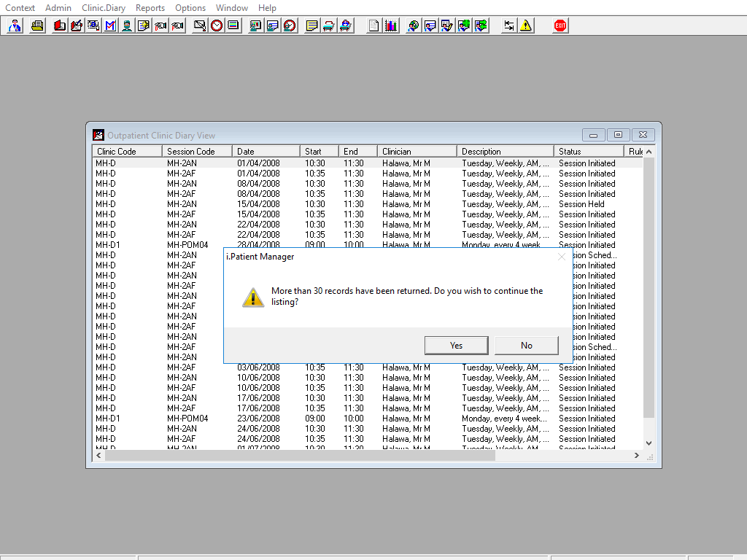Screen dimensions: 747x560
Task: Click the red book with pen icon
Action: point(76,26)
